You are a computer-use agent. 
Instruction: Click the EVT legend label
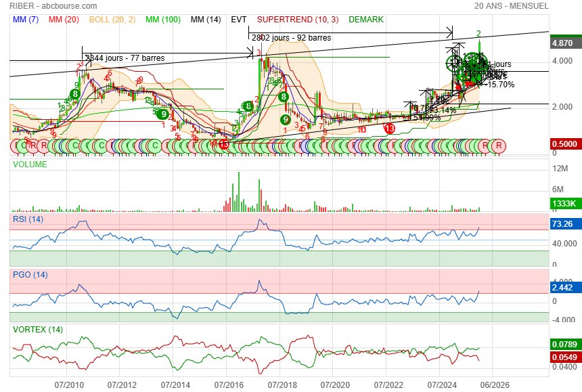click(239, 20)
